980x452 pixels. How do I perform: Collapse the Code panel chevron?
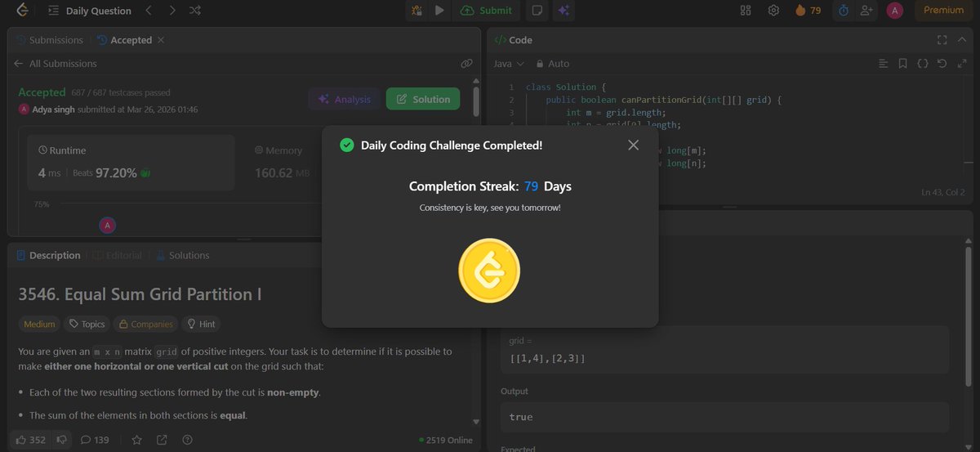(x=962, y=40)
